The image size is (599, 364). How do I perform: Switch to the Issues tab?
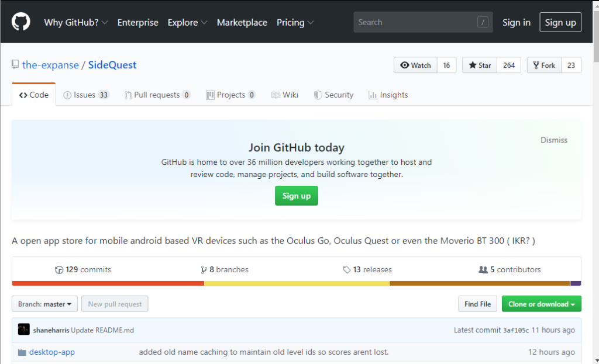click(x=87, y=95)
